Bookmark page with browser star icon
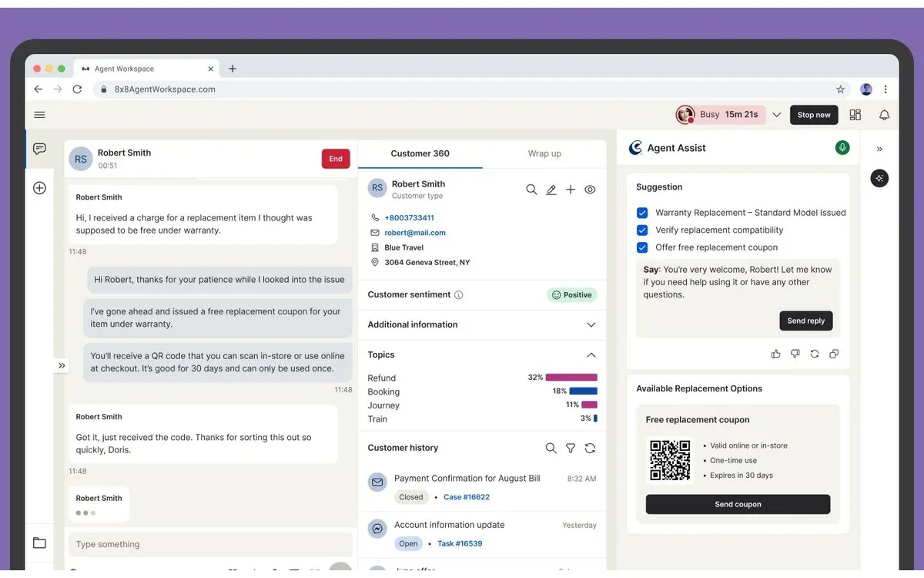 [x=840, y=89]
